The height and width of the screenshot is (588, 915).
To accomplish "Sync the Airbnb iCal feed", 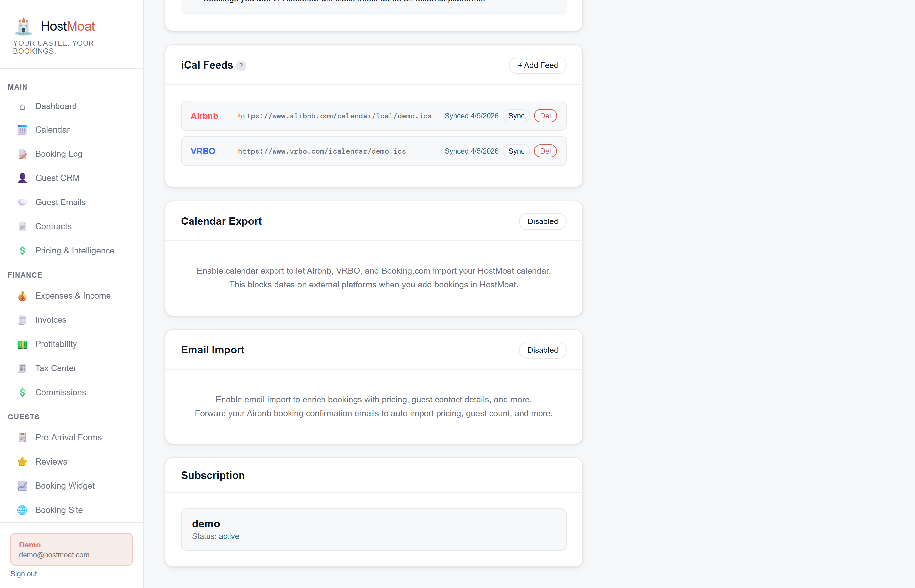I will 516,116.
